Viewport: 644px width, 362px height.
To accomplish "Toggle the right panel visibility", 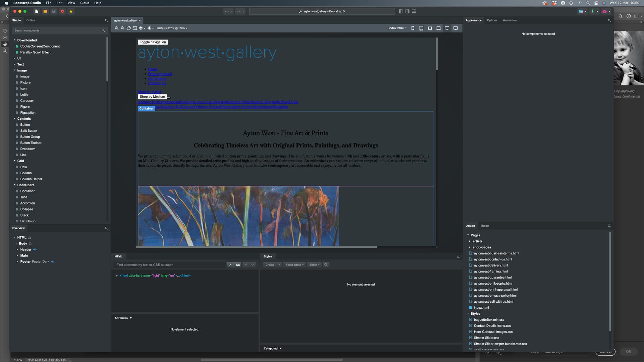I will 407,11.
